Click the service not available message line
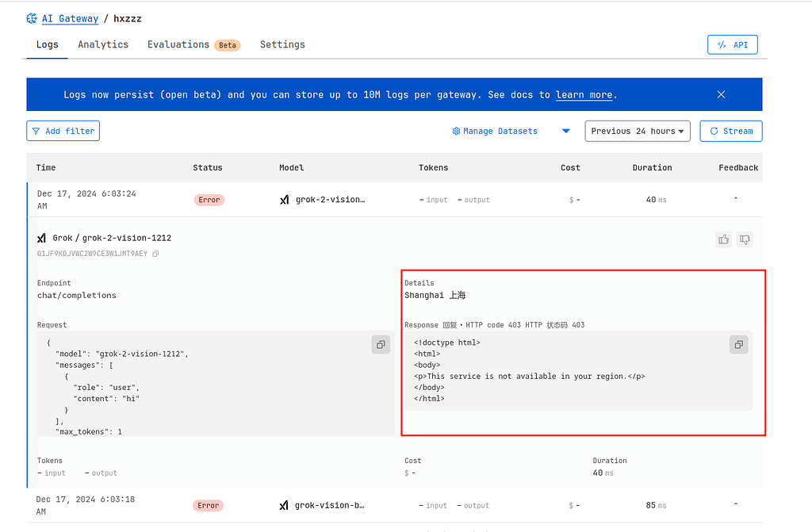The image size is (812, 532). point(529,376)
